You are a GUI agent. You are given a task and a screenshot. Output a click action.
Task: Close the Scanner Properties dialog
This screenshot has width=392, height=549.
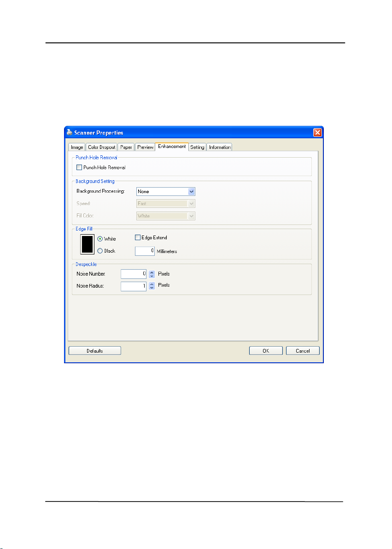(317, 133)
